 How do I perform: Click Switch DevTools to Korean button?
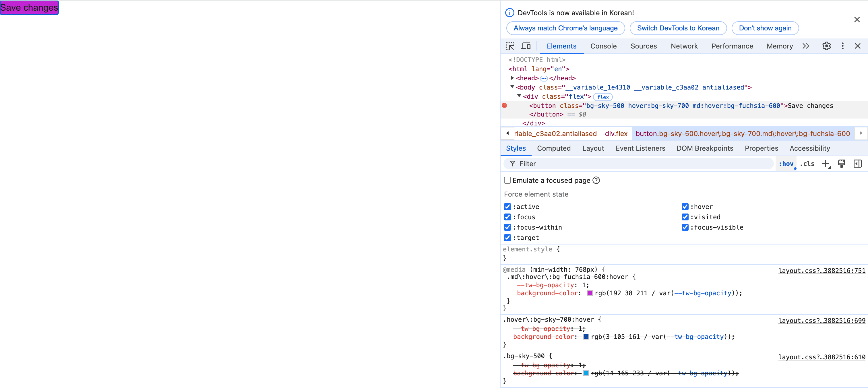(678, 28)
